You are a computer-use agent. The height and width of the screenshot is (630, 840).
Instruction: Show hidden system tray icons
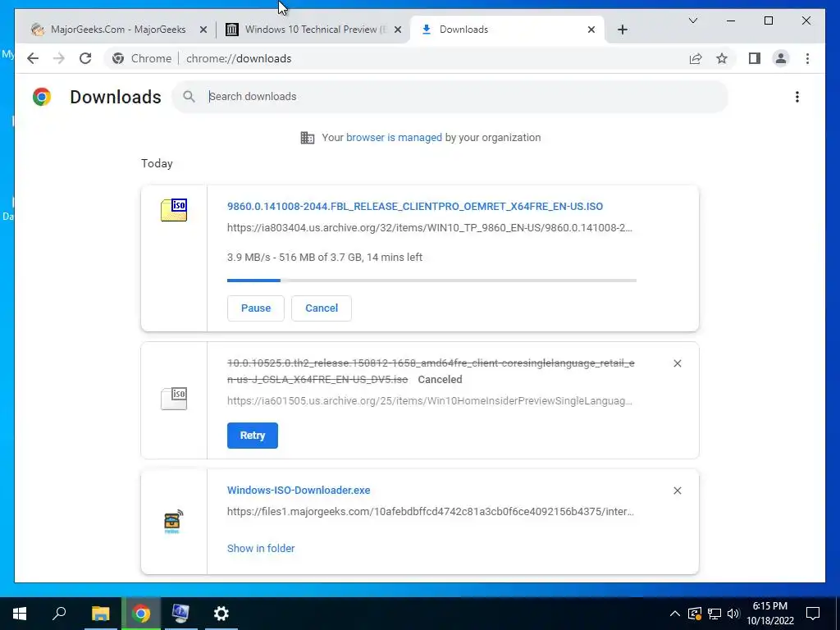pyautogui.click(x=675, y=614)
